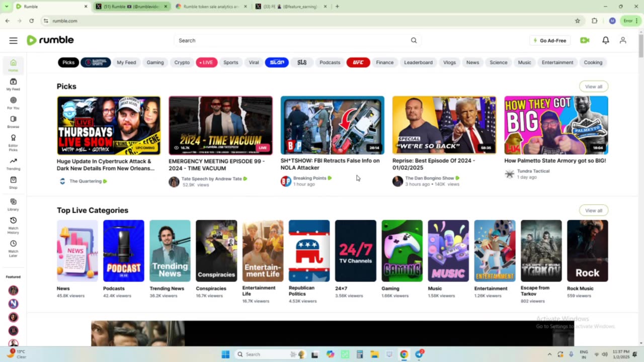The height and width of the screenshot is (362, 644).
Task: Open the hamburger menu icon
Action: [13, 41]
